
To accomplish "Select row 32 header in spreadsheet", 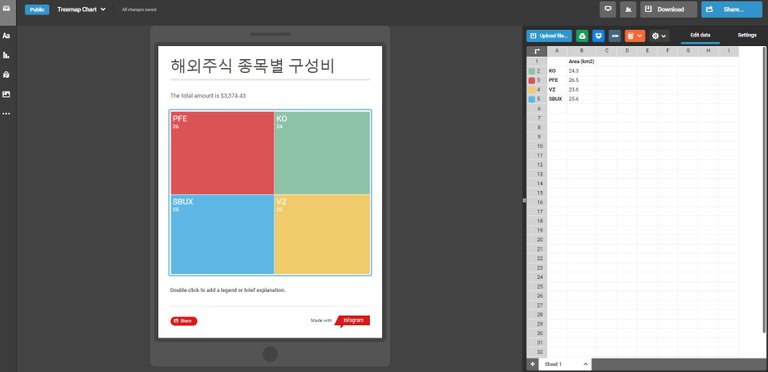I will click(537, 352).
